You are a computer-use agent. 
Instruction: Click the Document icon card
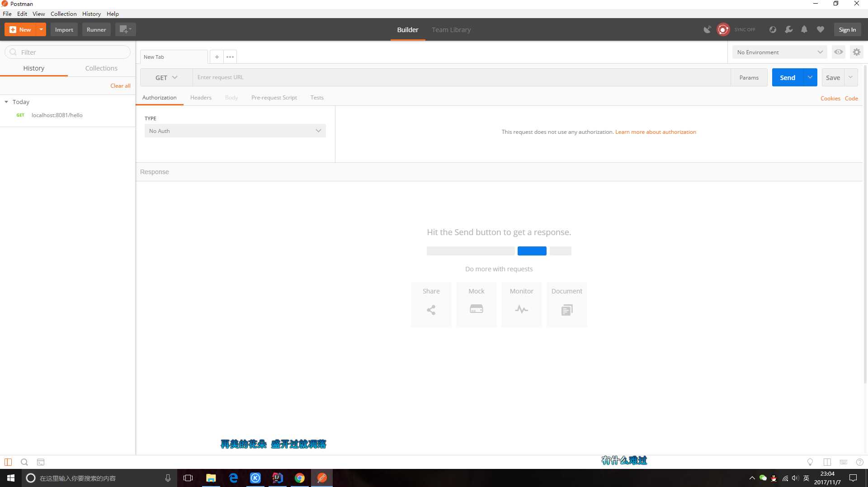click(x=567, y=304)
